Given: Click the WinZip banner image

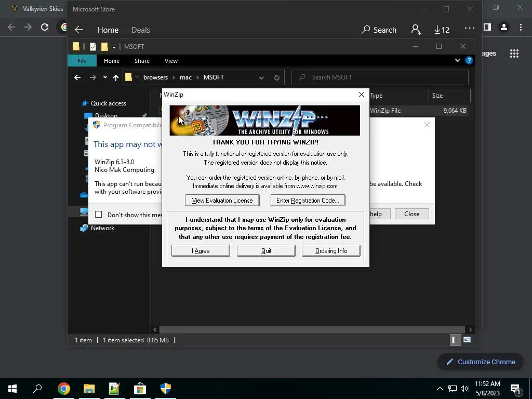Looking at the screenshot, I should [264, 120].
